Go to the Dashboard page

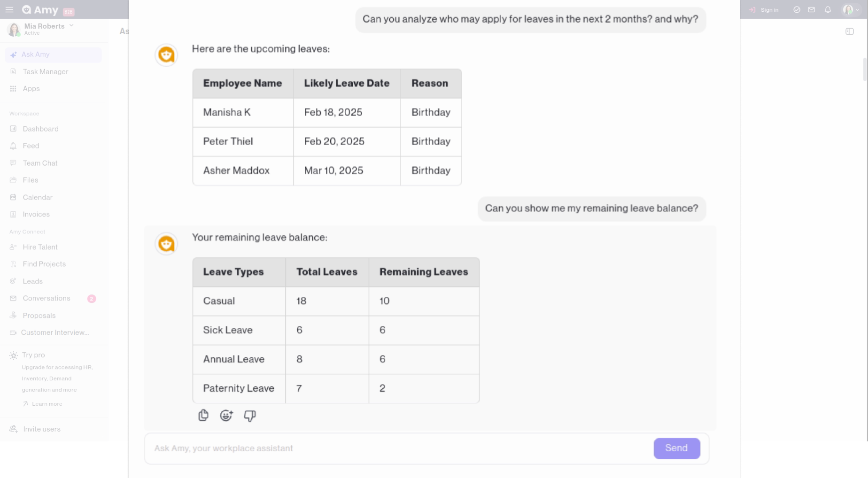(x=40, y=129)
